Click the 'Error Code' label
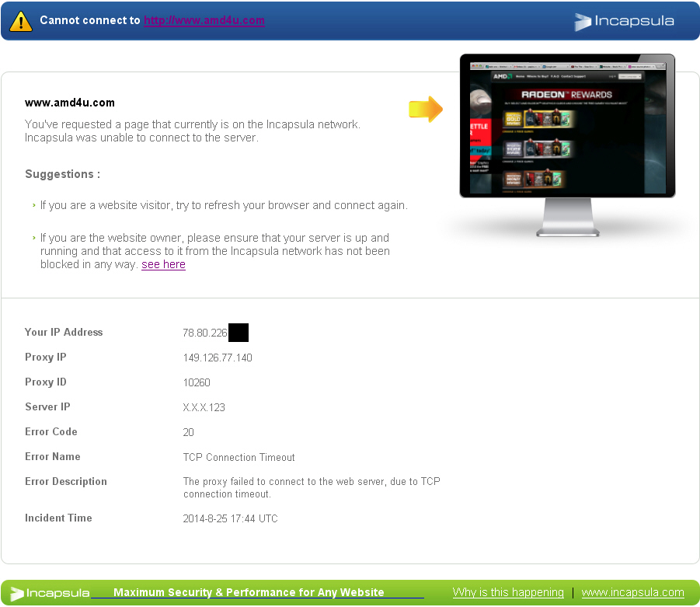This screenshot has width=700, height=607. coord(51,432)
